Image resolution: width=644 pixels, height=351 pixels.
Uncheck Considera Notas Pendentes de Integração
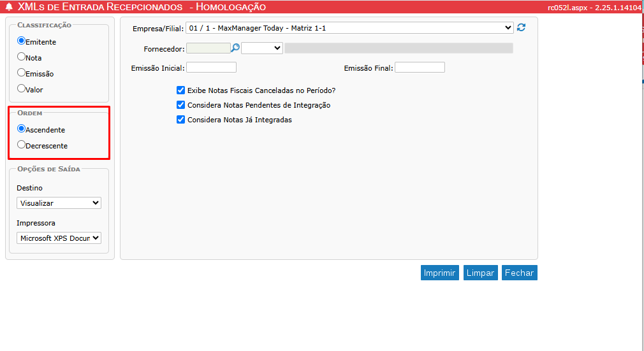coord(181,105)
